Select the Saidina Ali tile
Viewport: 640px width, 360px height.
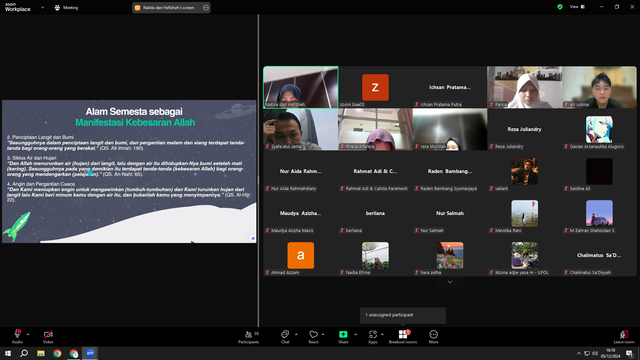[599, 171]
